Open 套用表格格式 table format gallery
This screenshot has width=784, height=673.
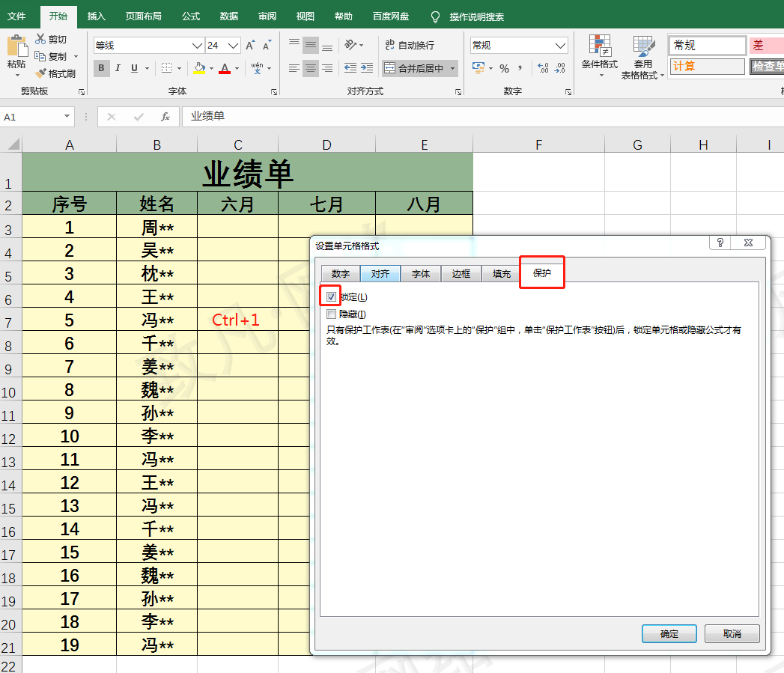[642, 57]
